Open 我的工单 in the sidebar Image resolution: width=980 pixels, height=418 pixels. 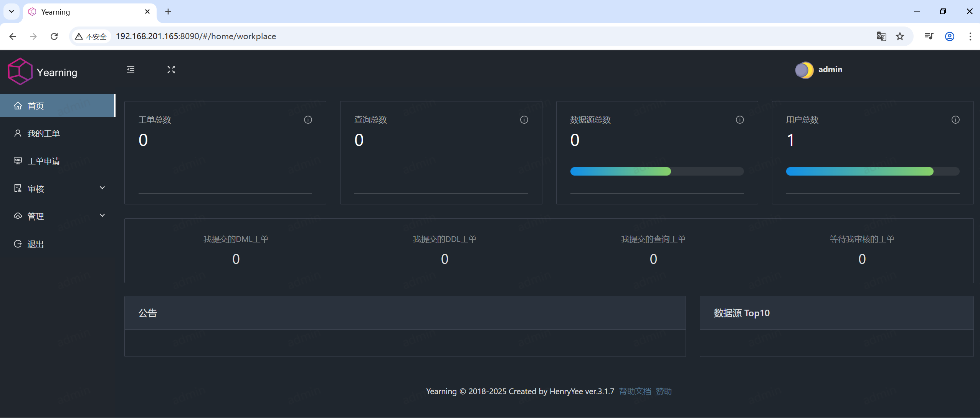pyautogui.click(x=43, y=134)
